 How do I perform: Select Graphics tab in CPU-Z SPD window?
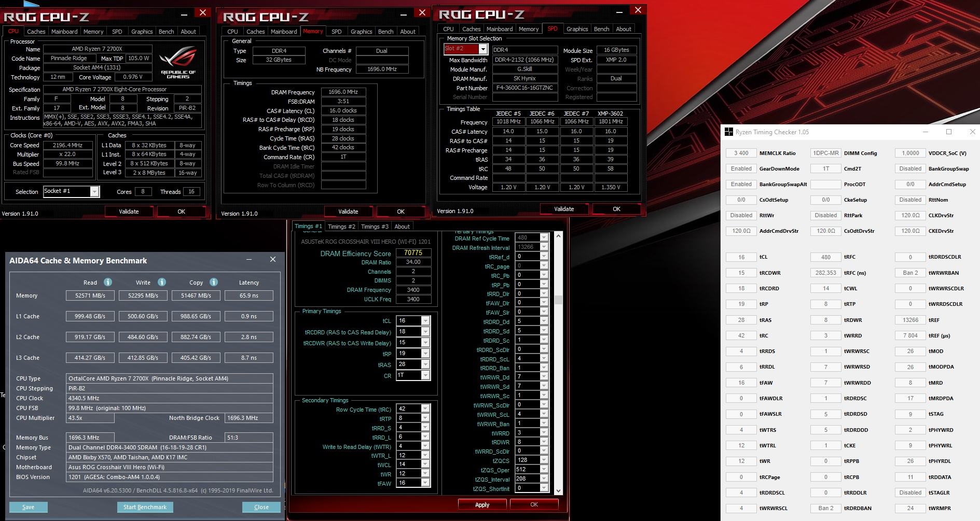coord(577,29)
